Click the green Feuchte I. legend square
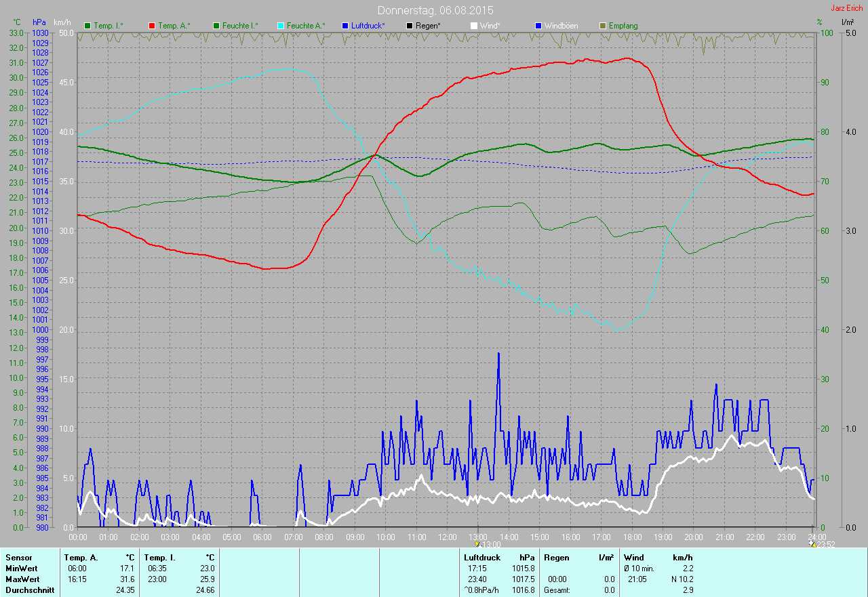This screenshot has height=597, width=868. (216, 26)
